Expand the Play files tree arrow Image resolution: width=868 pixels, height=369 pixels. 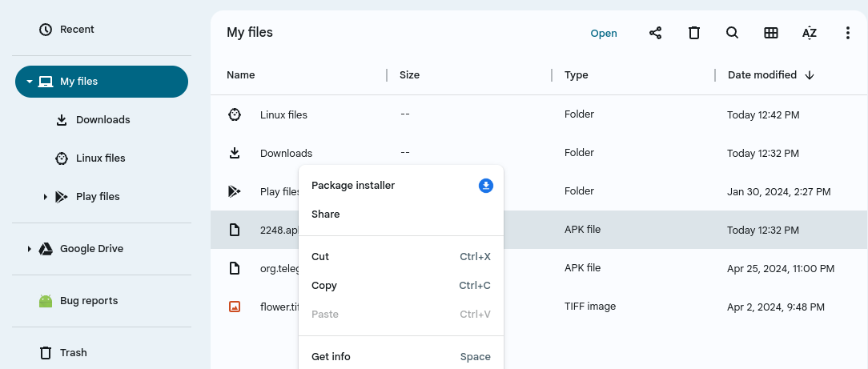46,196
